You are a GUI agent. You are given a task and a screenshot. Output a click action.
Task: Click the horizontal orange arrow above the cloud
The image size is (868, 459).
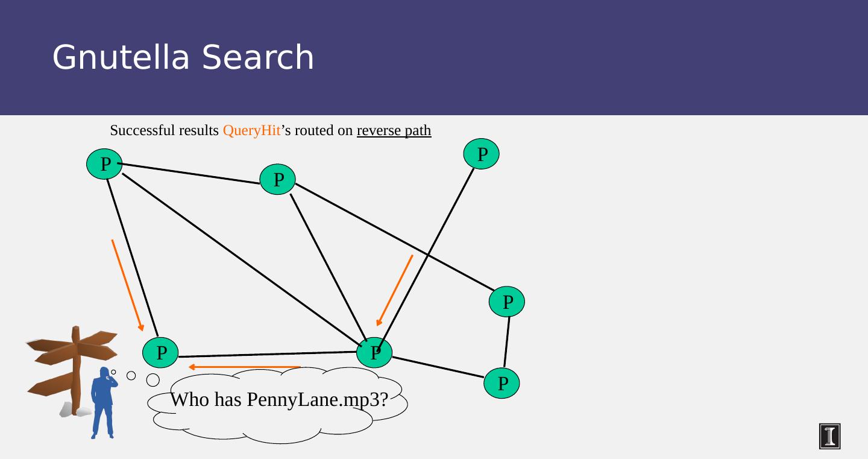click(x=244, y=367)
